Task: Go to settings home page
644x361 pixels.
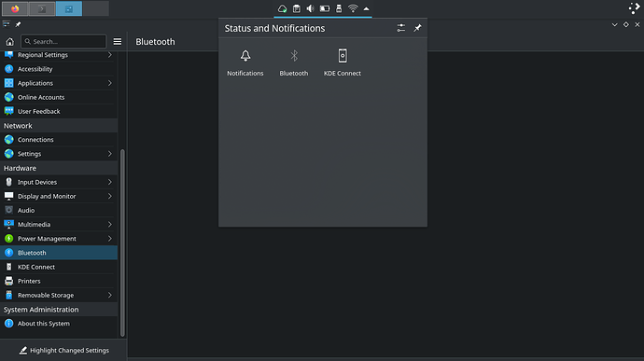Action: [10, 41]
